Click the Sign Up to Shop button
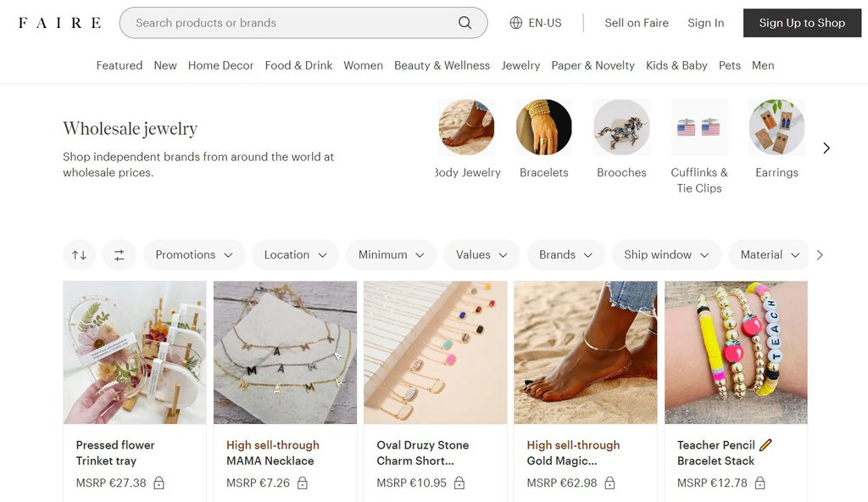868x502 pixels. point(802,23)
